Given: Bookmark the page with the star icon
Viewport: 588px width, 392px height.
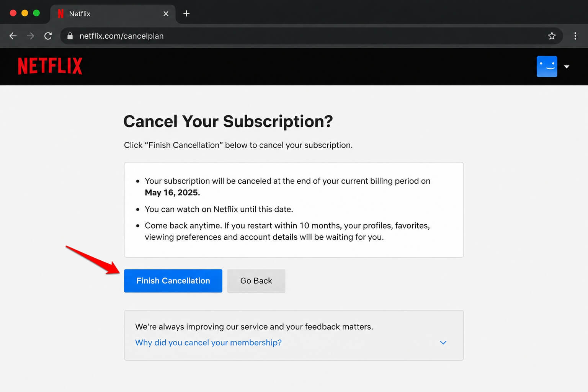Looking at the screenshot, I should tap(552, 36).
